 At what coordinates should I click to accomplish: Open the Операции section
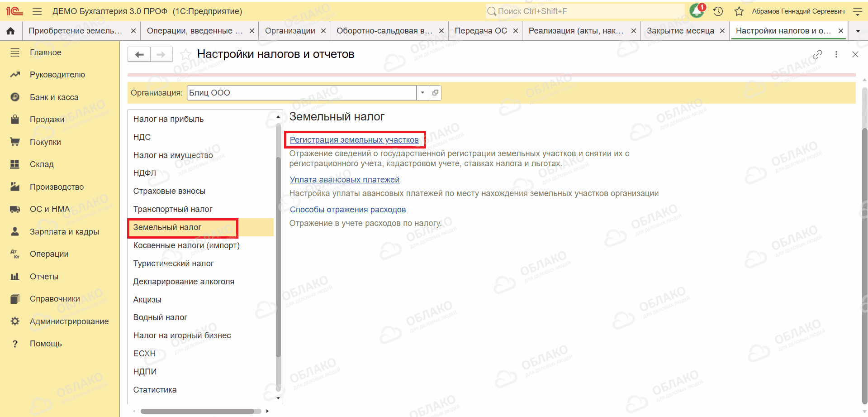tap(49, 254)
